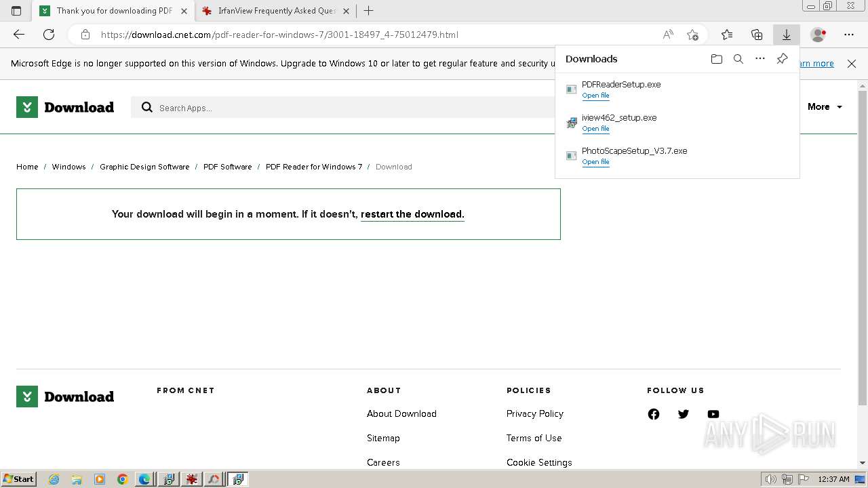This screenshot has height=488, width=868.
Task: Open Internet Explorer from taskbar
Action: pyautogui.click(x=54, y=479)
